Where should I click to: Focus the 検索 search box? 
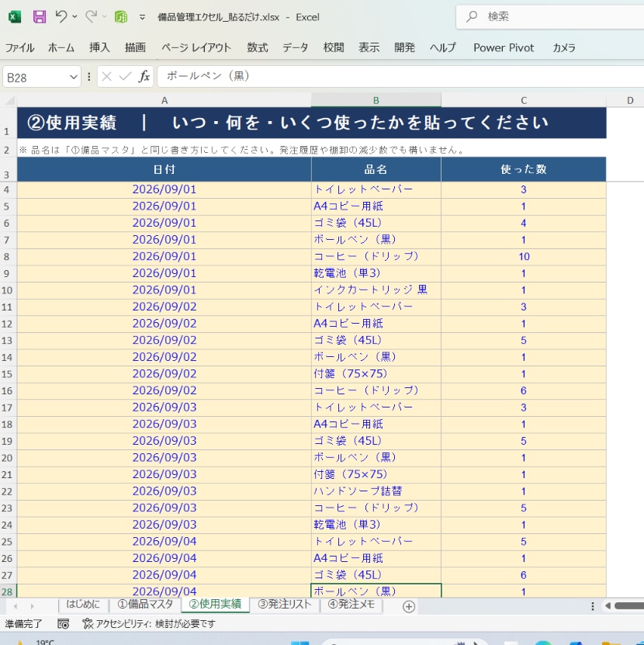click(550, 17)
